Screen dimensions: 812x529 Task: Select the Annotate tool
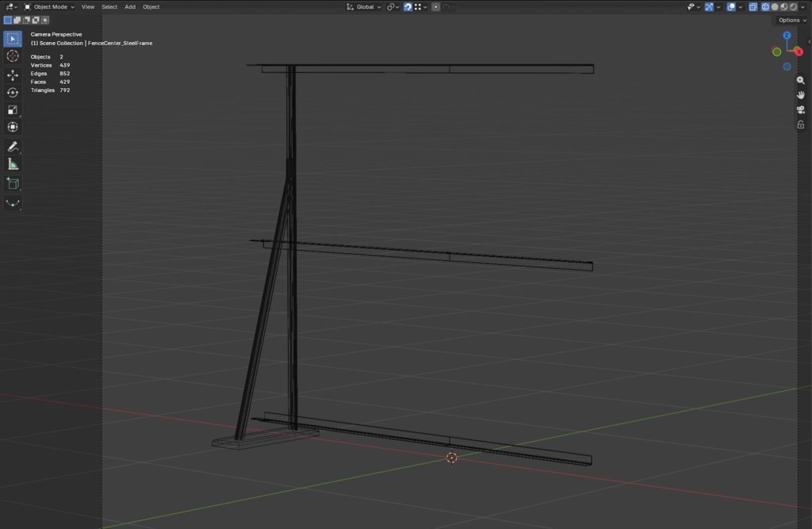click(13, 147)
